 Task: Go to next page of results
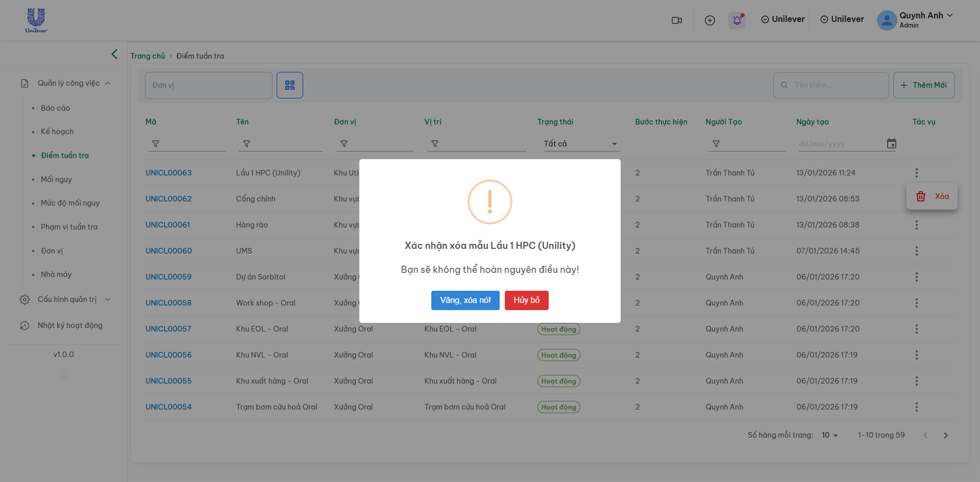tap(945, 435)
